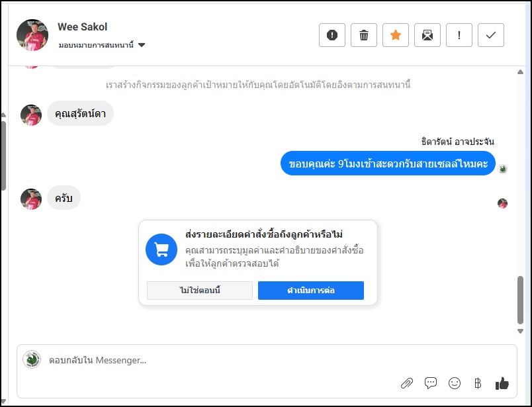Open saved replies speech bubble icon
The image size is (532, 407).
pos(431,383)
